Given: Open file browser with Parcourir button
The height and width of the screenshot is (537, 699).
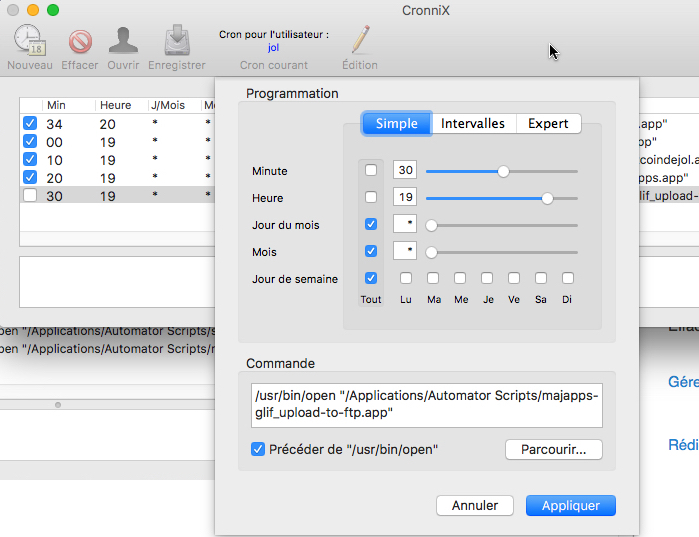Looking at the screenshot, I should click(x=553, y=449).
